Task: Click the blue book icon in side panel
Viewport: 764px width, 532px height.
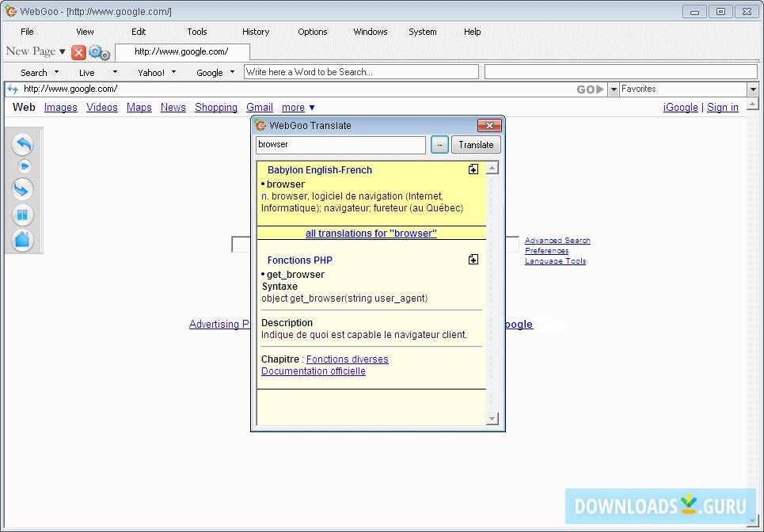Action: click(x=23, y=215)
